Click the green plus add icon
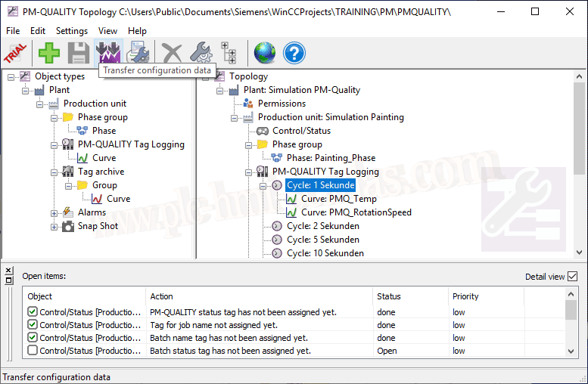The height and width of the screenshot is (384, 588). tap(49, 53)
